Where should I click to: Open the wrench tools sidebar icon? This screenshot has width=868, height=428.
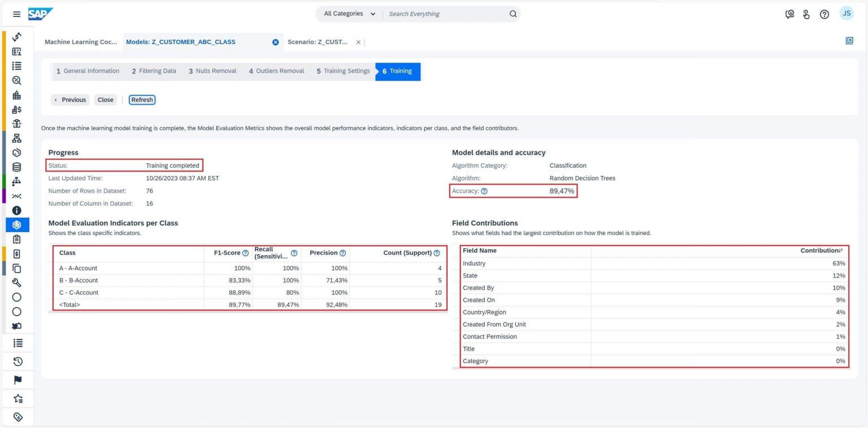pos(17,283)
